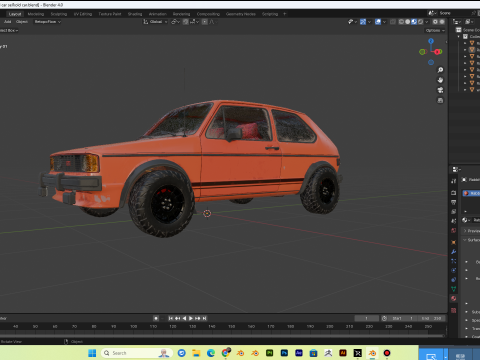Open the View Layer properties tab
The image size is (480, 360).
(x=454, y=211)
